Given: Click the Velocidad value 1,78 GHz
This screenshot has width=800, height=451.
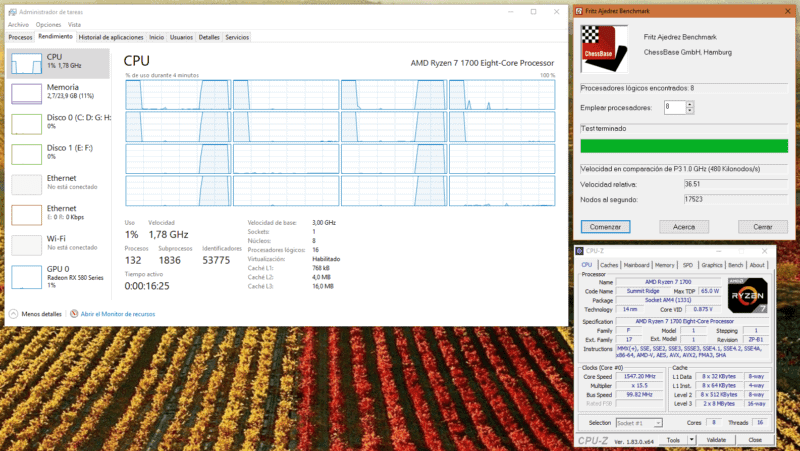Looking at the screenshot, I should (168, 235).
